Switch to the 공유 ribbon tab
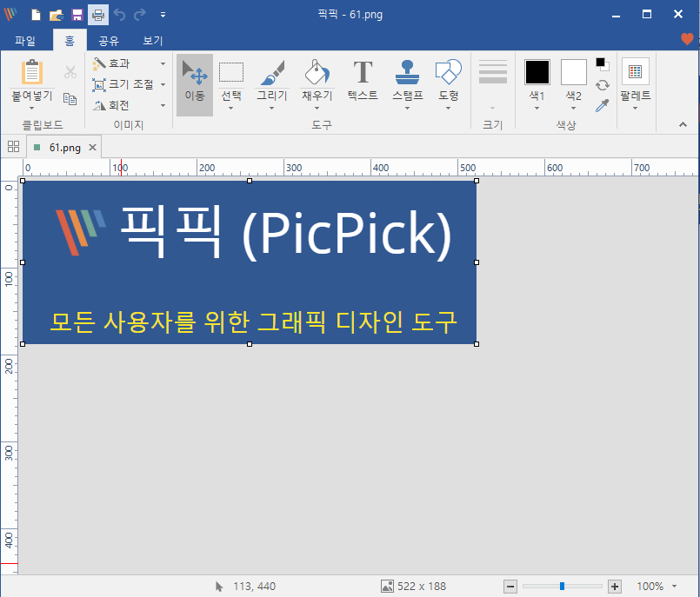 tap(109, 41)
